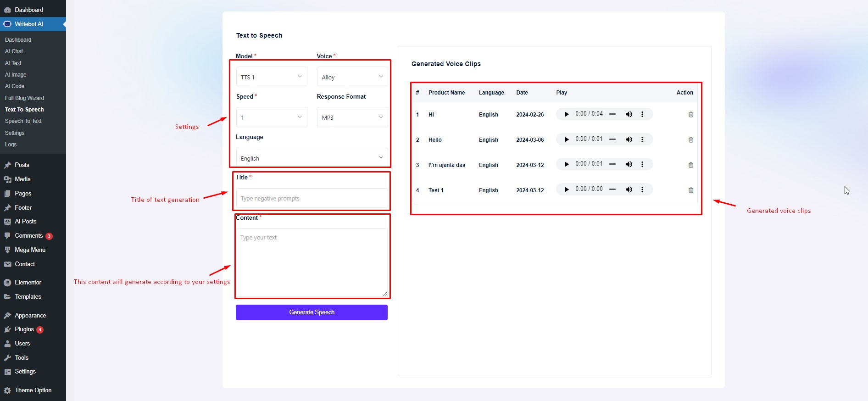The image size is (868, 401).
Task: Open the Writebot AI menu
Action: [x=33, y=24]
